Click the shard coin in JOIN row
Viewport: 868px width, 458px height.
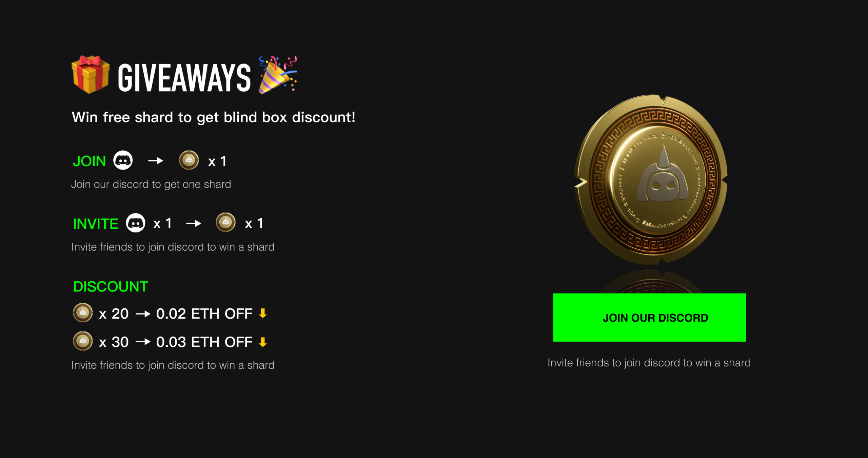click(189, 160)
